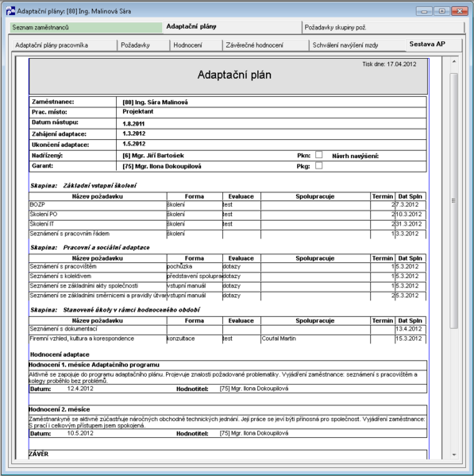The width and height of the screenshot is (474, 476).
Task: Click scroll down arrow of report scrollbar
Action: (x=454, y=455)
